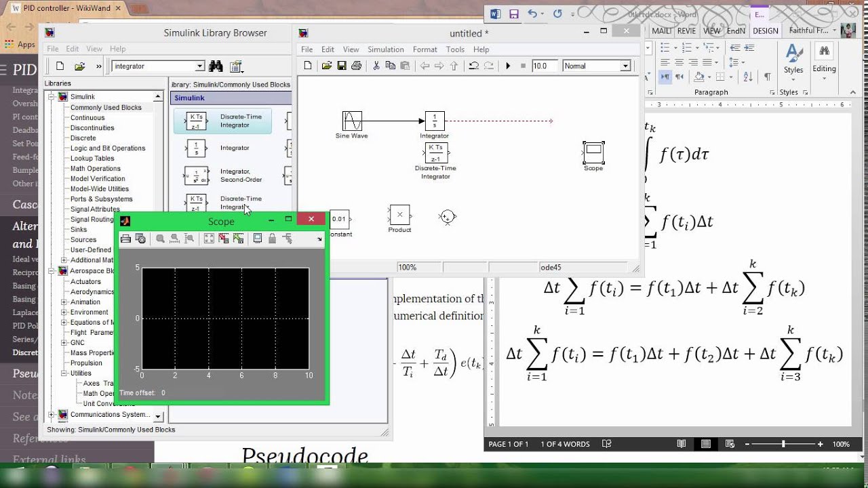Print the untitled Simulink model

[356, 66]
